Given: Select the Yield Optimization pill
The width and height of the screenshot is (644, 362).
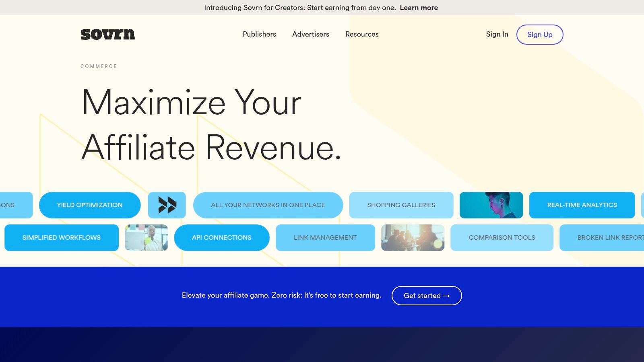Looking at the screenshot, I should (x=90, y=205).
